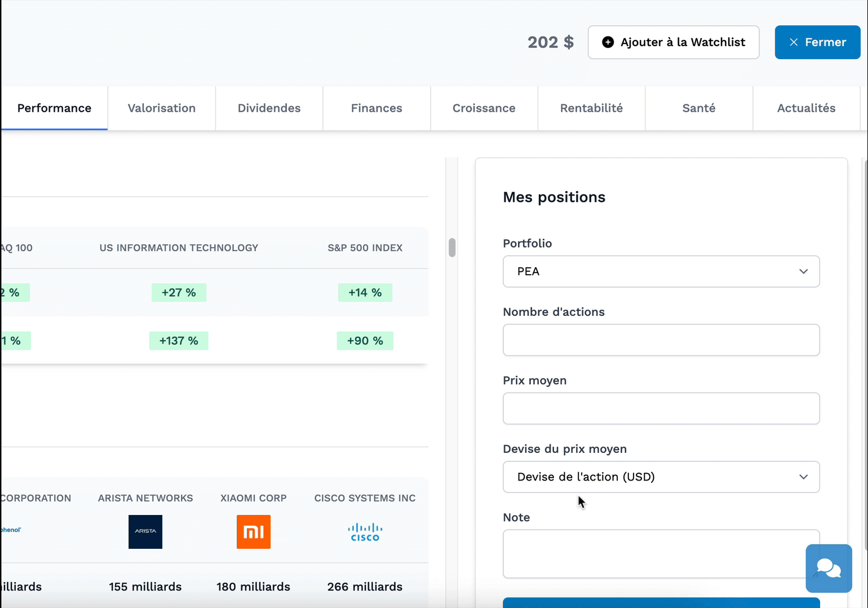Select the Finances tab

(x=377, y=108)
